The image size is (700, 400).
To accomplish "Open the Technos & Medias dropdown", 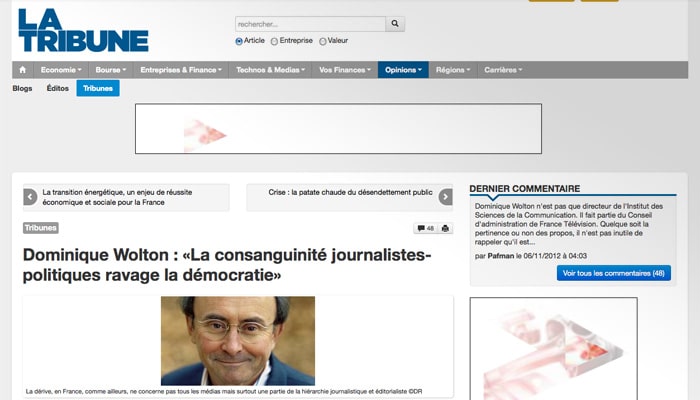I will pos(271,70).
